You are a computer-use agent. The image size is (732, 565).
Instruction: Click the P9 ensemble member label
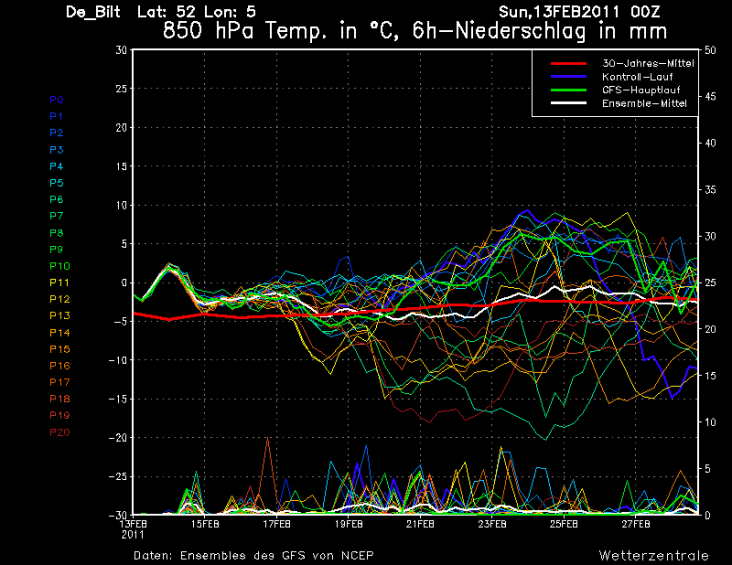click(56, 249)
